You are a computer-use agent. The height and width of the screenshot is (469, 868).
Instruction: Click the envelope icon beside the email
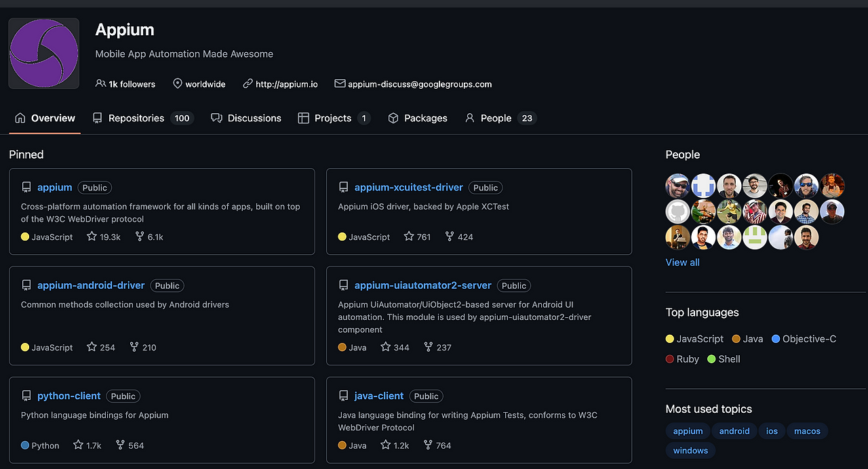340,84
